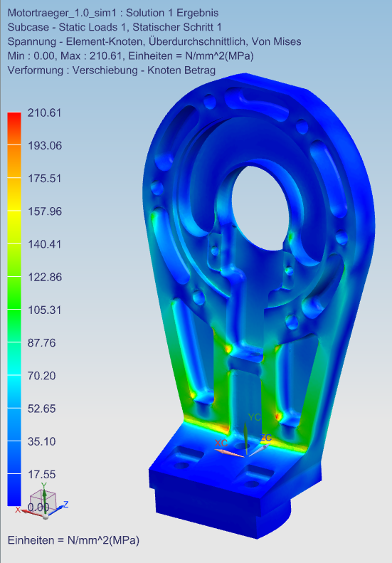Select the YC axis label of the WCS
Screen dimensions: 392x563
[255, 417]
